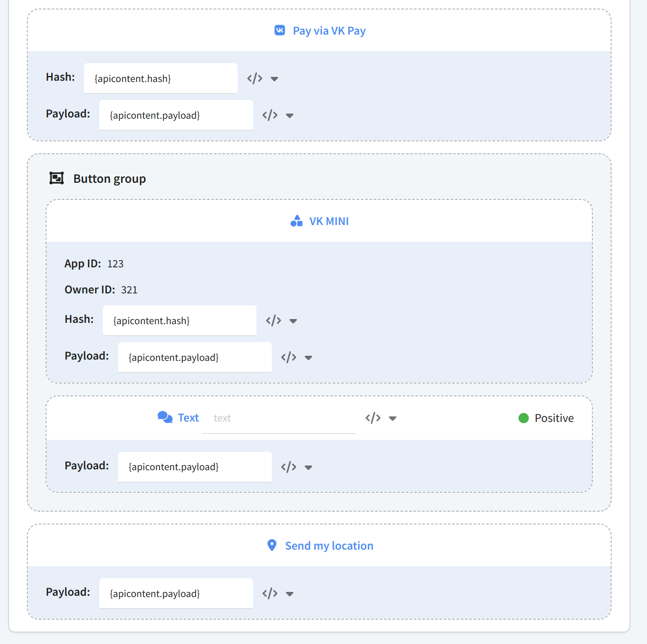Click the Button group icon
This screenshot has width=647, height=644.
click(57, 178)
